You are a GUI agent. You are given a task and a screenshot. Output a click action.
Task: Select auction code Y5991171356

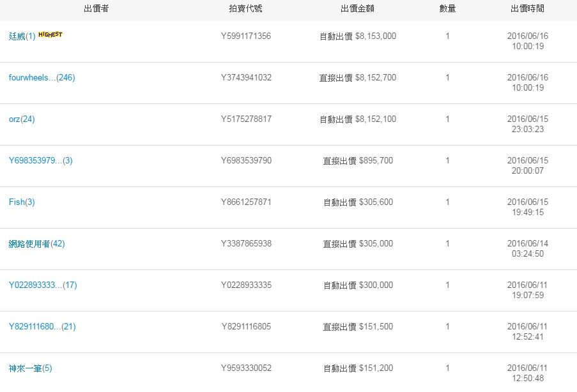(246, 36)
